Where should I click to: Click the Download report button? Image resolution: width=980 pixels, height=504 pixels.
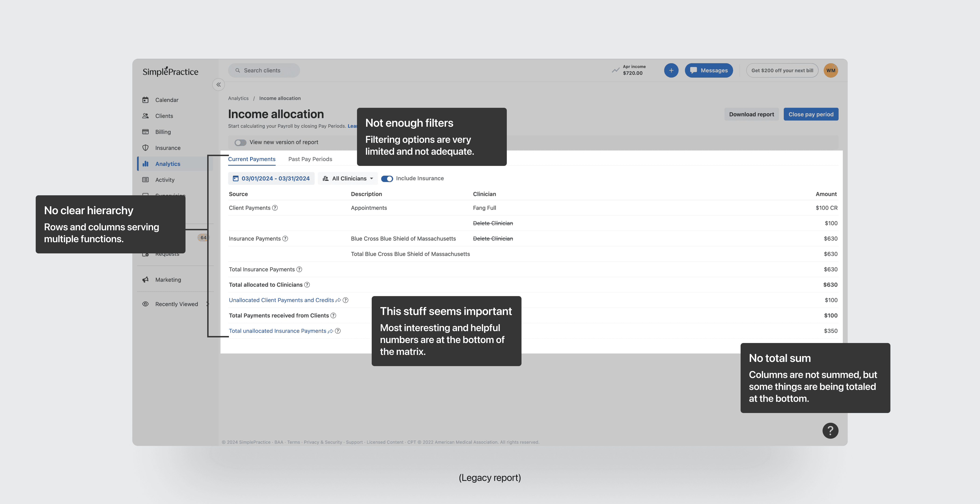pos(751,114)
